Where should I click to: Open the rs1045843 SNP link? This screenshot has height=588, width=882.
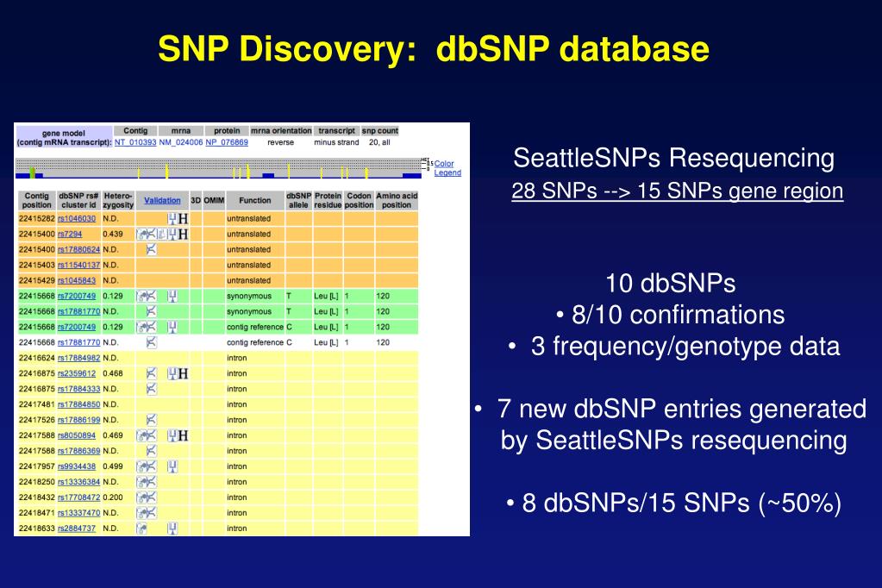click(77, 280)
